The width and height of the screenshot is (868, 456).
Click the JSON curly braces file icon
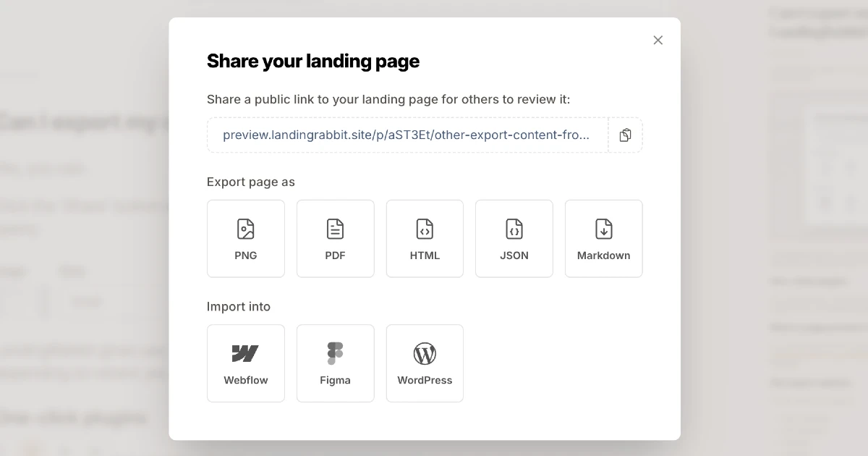(x=514, y=229)
